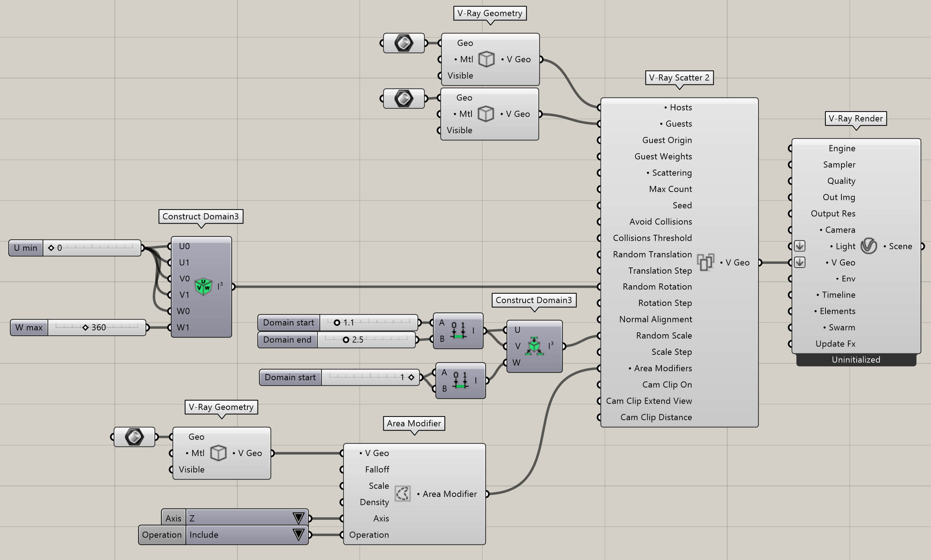Click the Uninitialized status bar under V-Ray Render
931x560 pixels.
coord(856,360)
